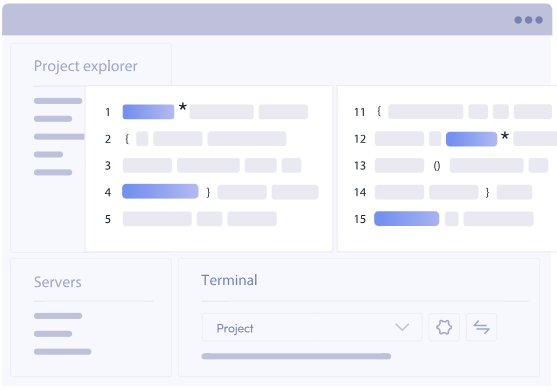This screenshot has height=392, width=557.
Task: Select the Terminal panel title
Action: click(229, 280)
